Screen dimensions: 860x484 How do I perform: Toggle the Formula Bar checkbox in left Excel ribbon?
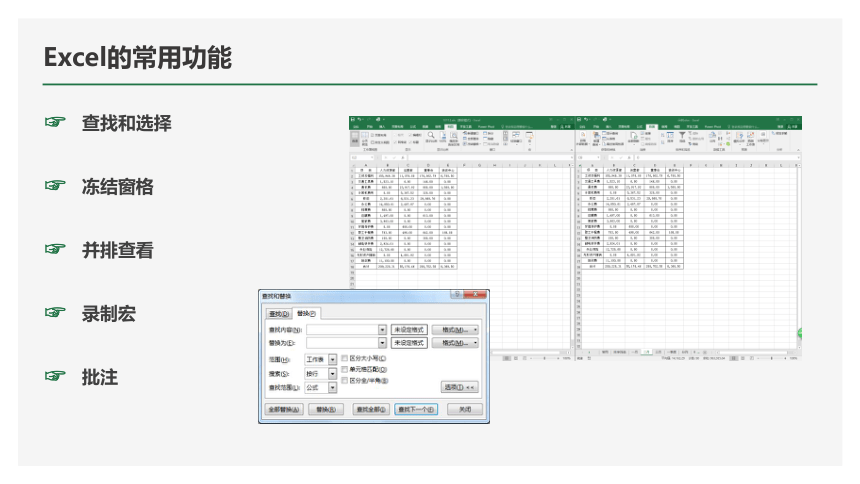(410, 135)
